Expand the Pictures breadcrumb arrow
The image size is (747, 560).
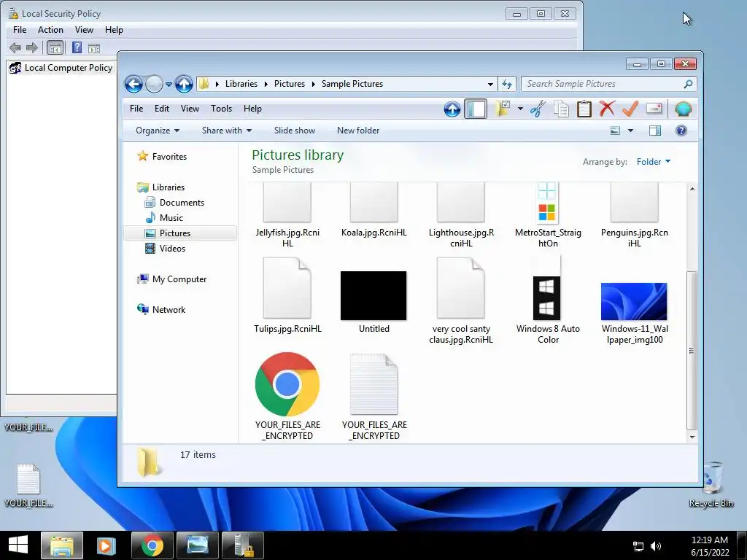pyautogui.click(x=314, y=84)
